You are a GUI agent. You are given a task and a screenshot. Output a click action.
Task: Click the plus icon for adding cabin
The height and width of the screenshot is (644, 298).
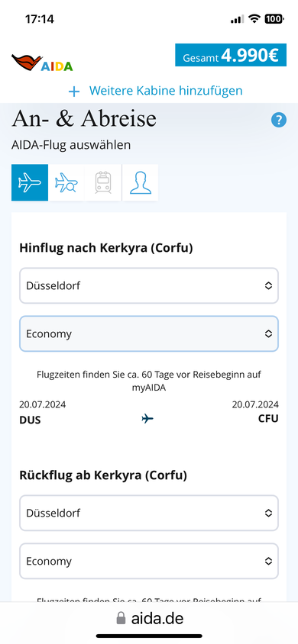pos(74,91)
